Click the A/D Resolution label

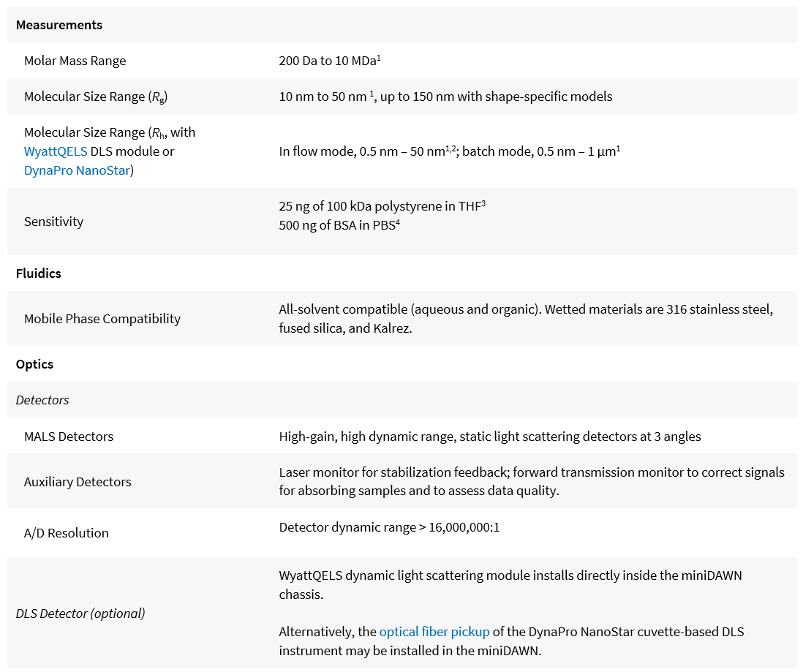(x=66, y=533)
